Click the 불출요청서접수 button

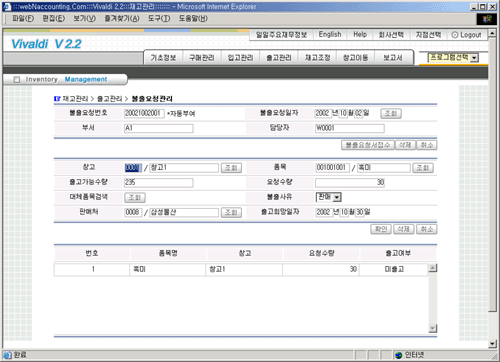pyautogui.click(x=368, y=145)
